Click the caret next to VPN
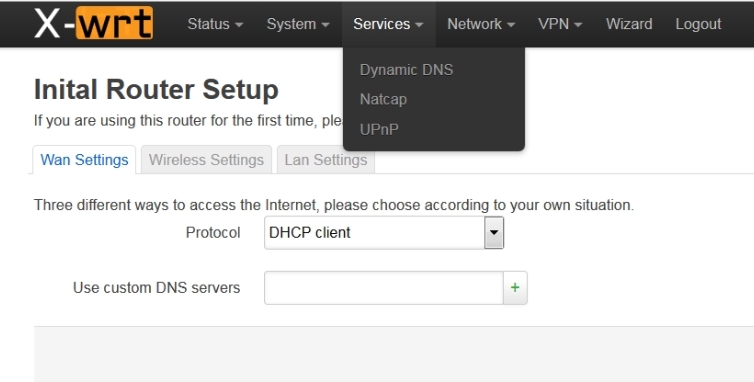This screenshot has width=754, height=382. coord(578,25)
